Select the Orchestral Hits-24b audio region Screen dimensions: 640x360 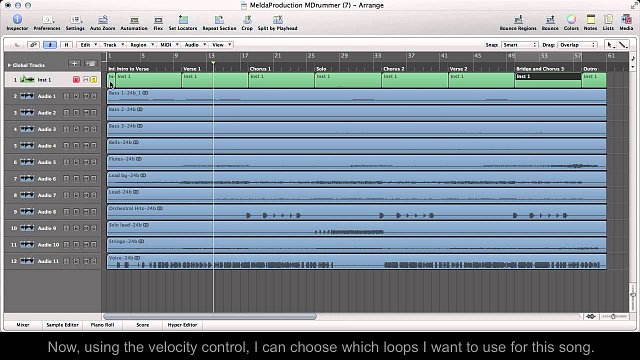(356, 212)
